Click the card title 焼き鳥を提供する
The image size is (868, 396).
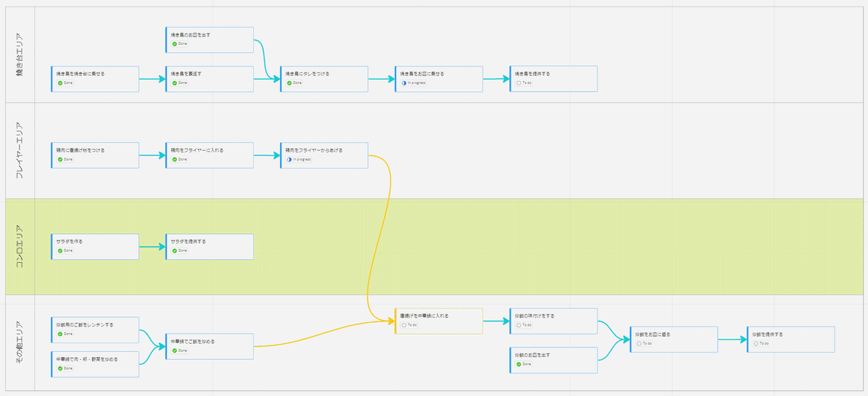532,74
